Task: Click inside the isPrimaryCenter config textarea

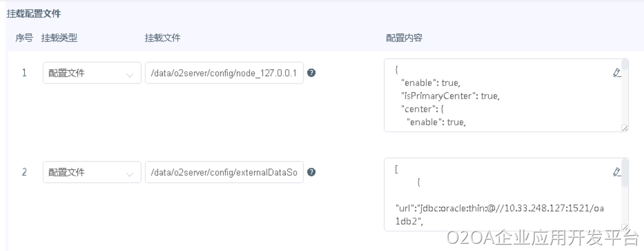Action: [497, 96]
